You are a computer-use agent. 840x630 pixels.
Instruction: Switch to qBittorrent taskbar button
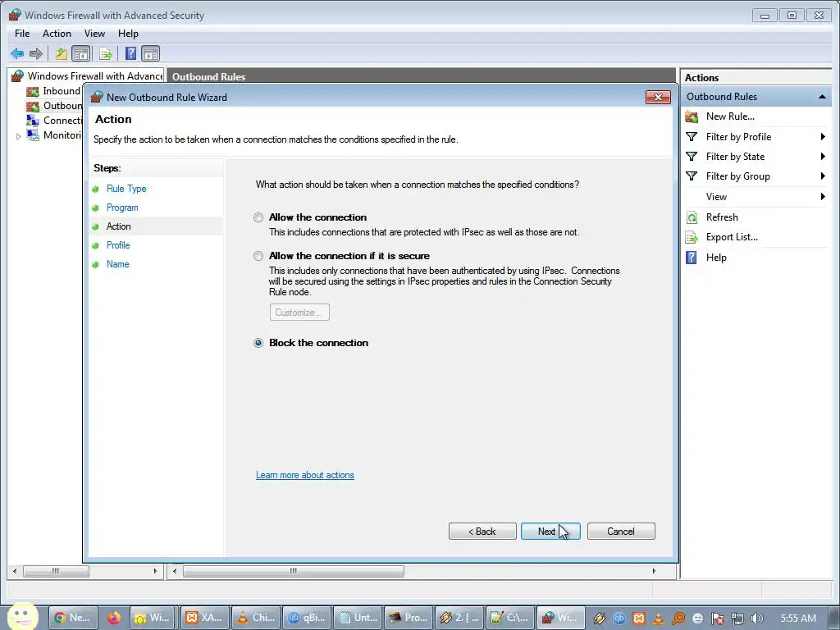click(x=307, y=618)
